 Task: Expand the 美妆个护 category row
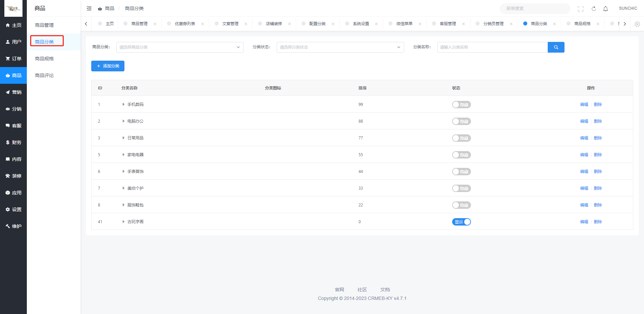(x=123, y=188)
